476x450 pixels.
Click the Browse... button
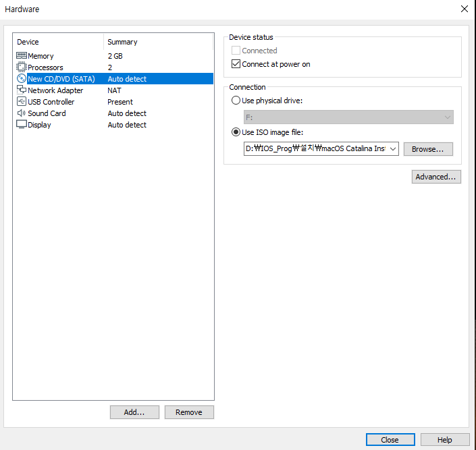[428, 149]
